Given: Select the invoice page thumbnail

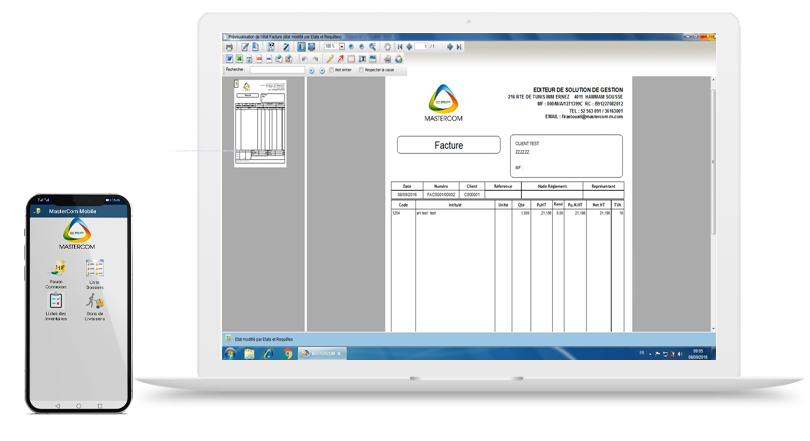Looking at the screenshot, I should (x=259, y=123).
